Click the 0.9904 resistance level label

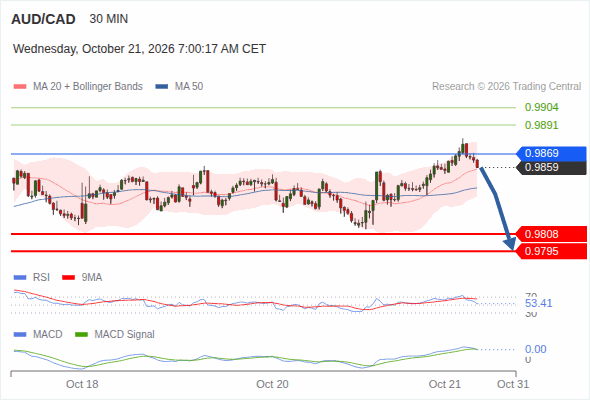(x=541, y=107)
